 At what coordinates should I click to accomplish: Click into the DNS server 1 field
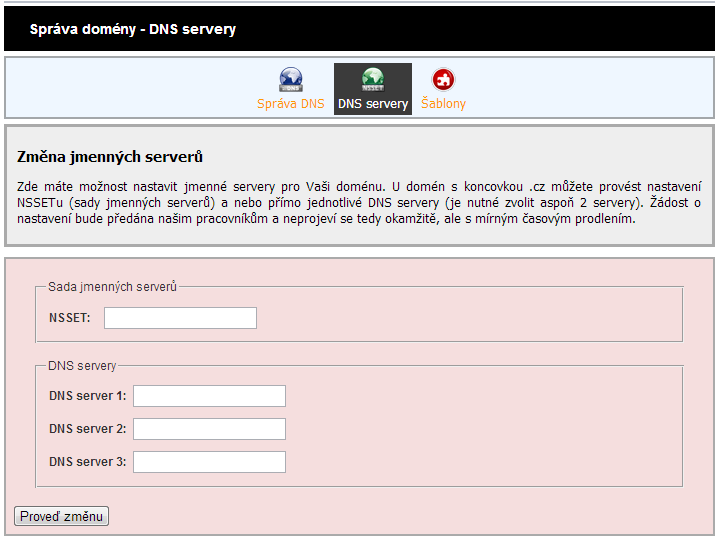pos(209,396)
